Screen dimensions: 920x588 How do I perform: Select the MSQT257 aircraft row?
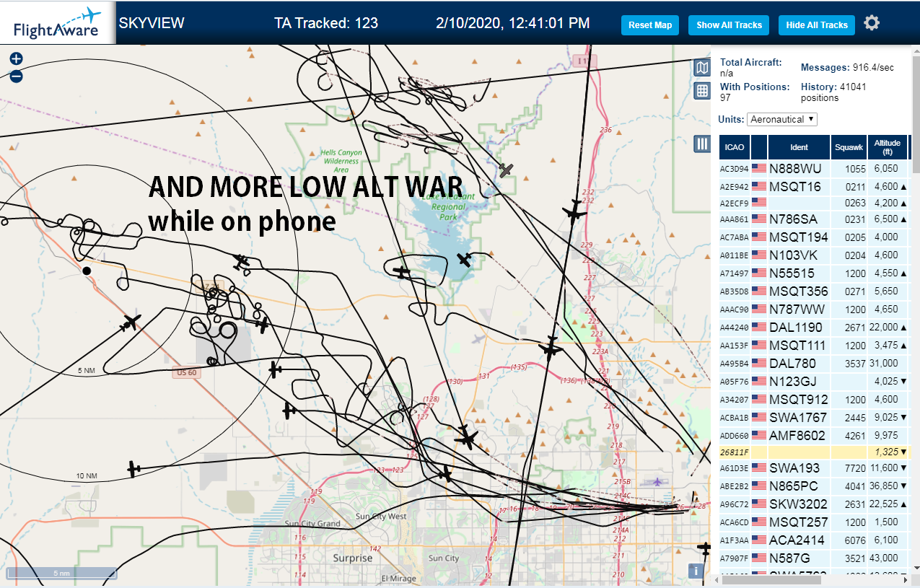coord(814,522)
